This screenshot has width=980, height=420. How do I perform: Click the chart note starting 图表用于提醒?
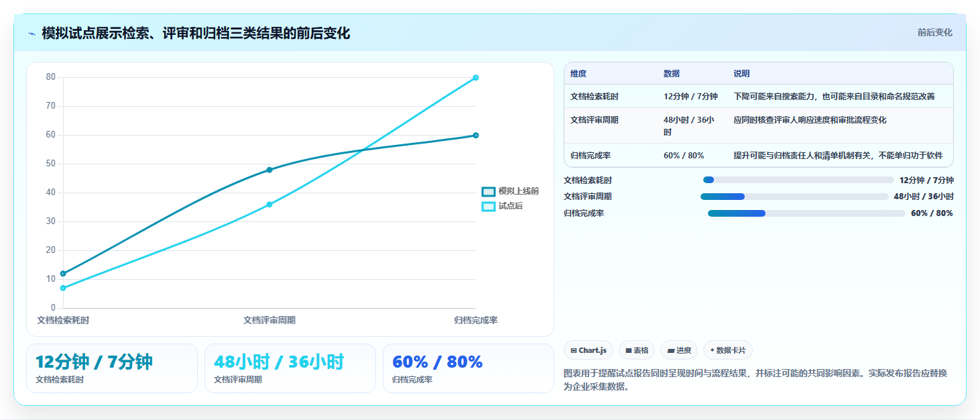(x=755, y=380)
